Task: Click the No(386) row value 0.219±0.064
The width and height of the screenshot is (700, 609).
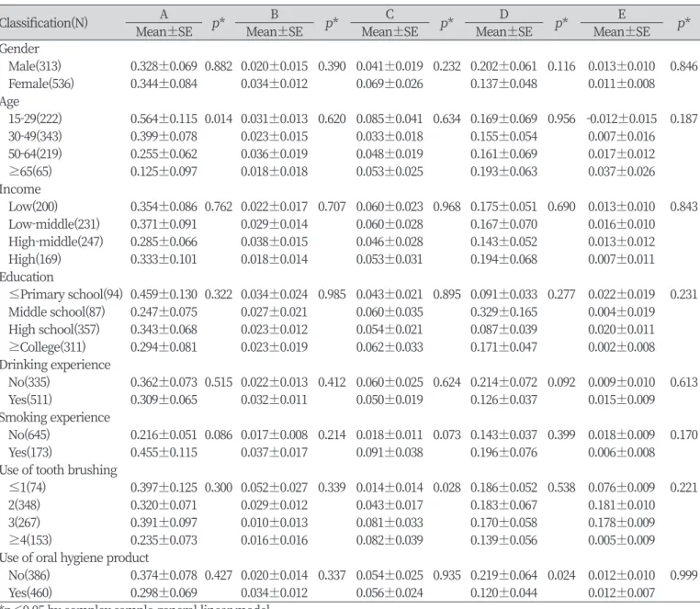Action: click(503, 575)
